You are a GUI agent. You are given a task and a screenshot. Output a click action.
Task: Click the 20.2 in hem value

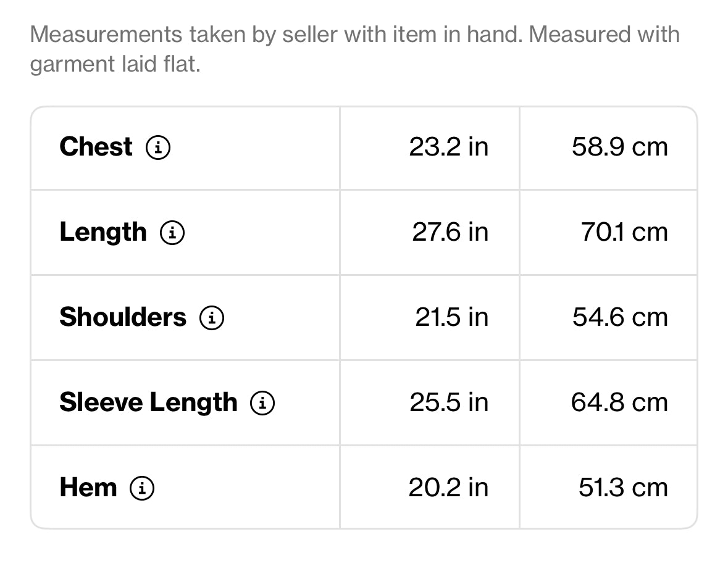click(448, 488)
